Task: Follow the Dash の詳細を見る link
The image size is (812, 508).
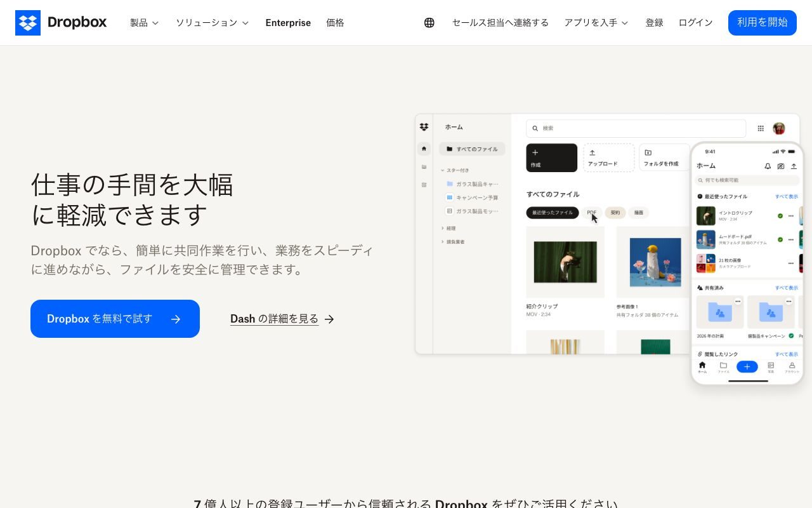Action: [274, 319]
